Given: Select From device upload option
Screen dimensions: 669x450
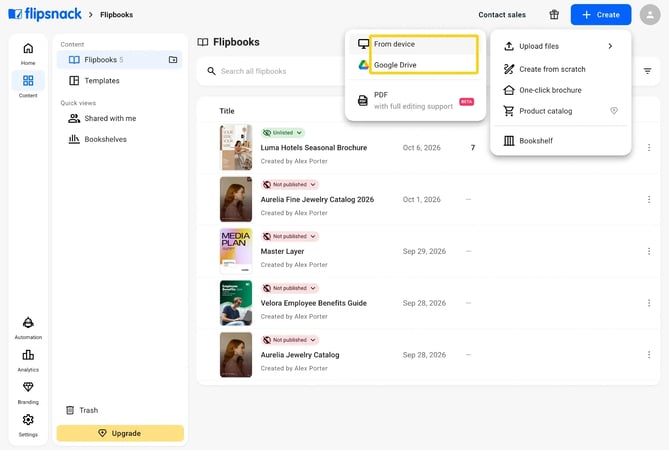Looking at the screenshot, I should [415, 44].
